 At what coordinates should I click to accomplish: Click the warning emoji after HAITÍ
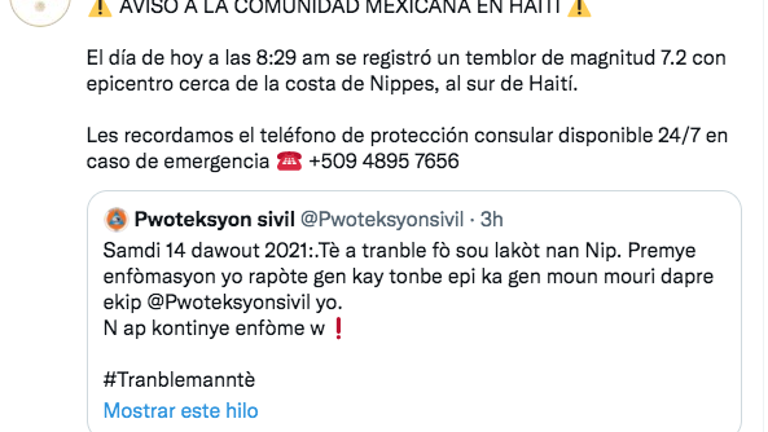point(579,7)
